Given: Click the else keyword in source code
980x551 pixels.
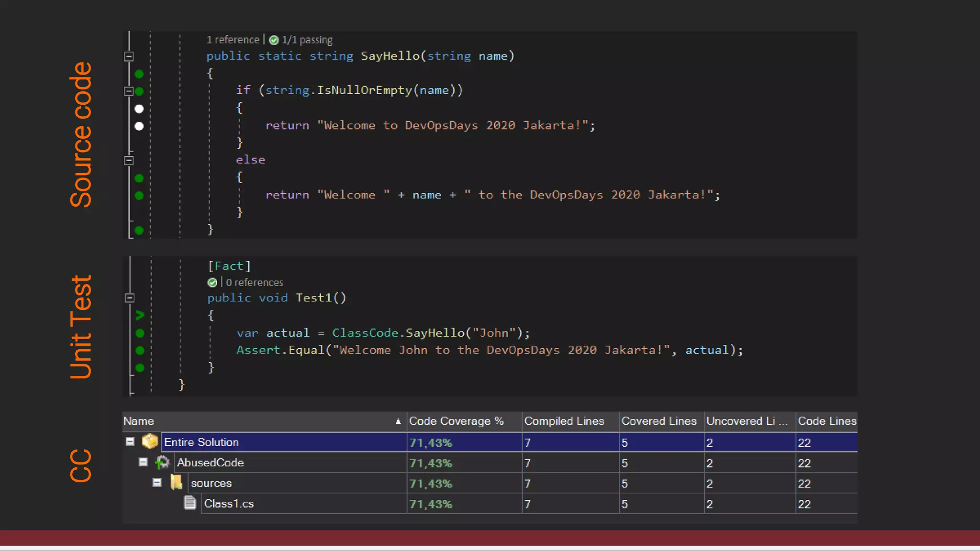Looking at the screenshot, I should (250, 160).
